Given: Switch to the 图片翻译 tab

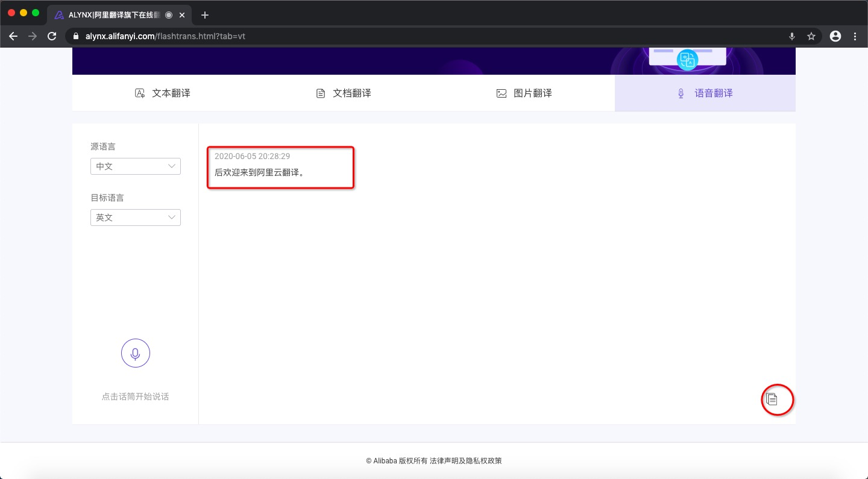Looking at the screenshot, I should click(524, 93).
